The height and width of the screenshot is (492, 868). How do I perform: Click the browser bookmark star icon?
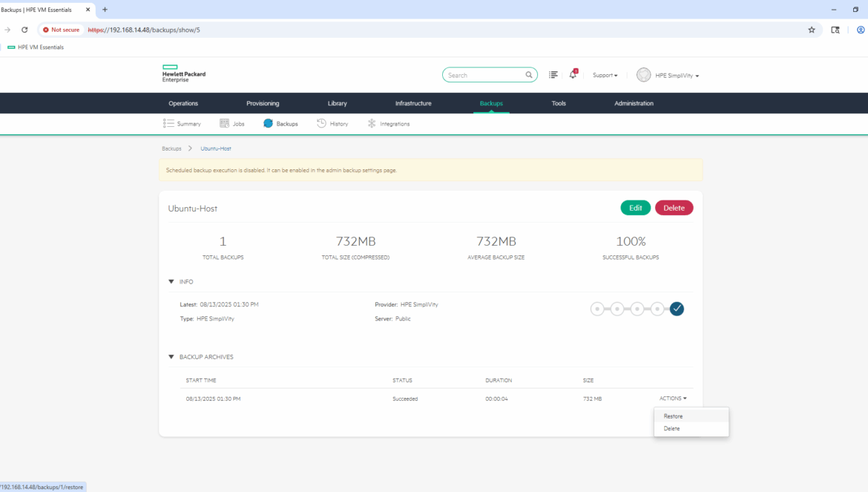(812, 30)
